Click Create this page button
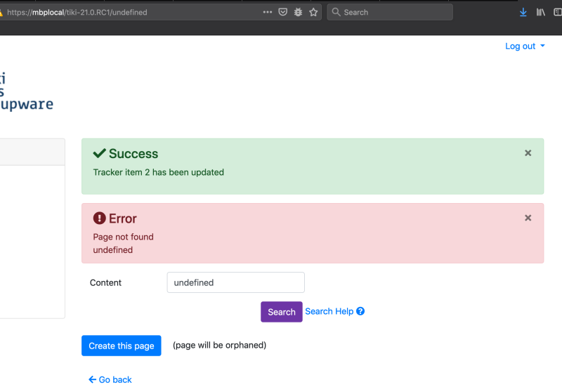 point(121,346)
